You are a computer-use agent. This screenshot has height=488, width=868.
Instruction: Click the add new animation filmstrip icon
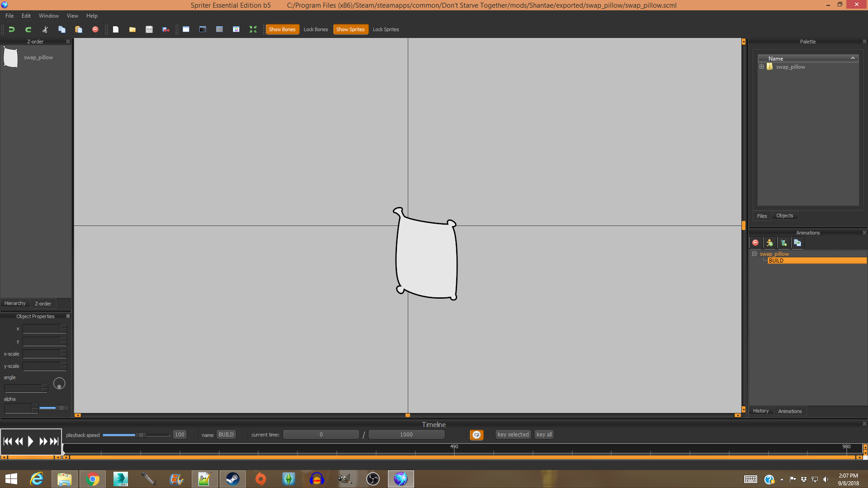coord(784,243)
